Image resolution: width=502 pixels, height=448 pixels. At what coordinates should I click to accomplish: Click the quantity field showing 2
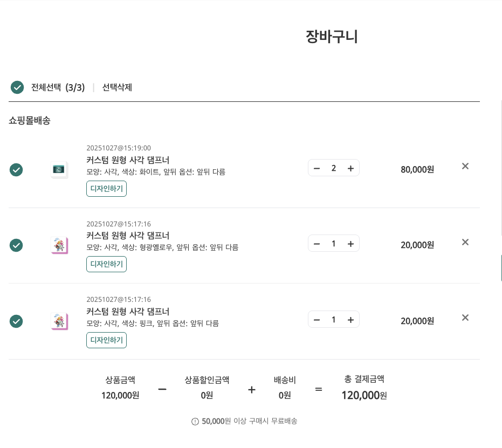click(x=334, y=168)
